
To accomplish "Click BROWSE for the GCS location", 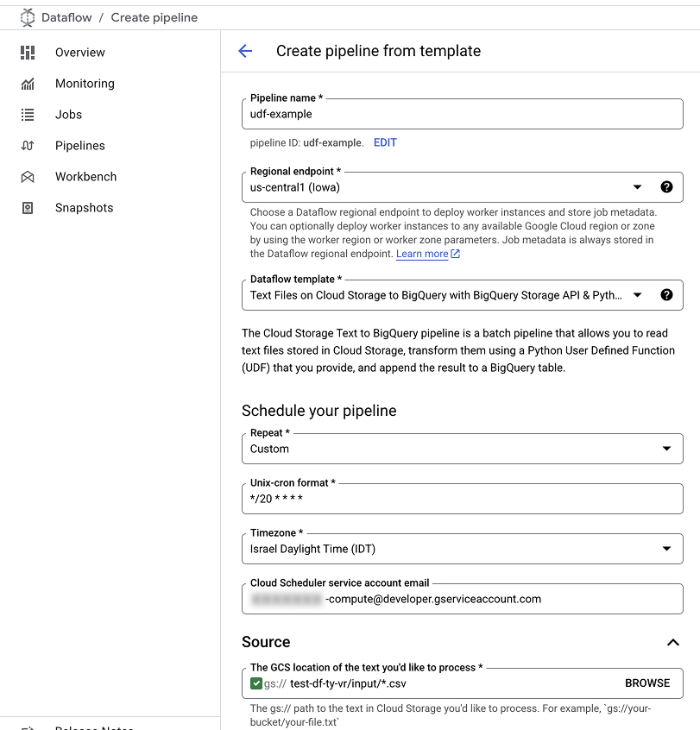I will click(647, 683).
